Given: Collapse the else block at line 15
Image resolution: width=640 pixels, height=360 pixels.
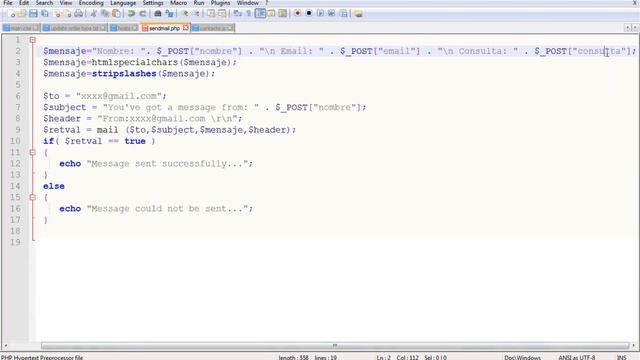Looking at the screenshot, I should click(33, 197).
